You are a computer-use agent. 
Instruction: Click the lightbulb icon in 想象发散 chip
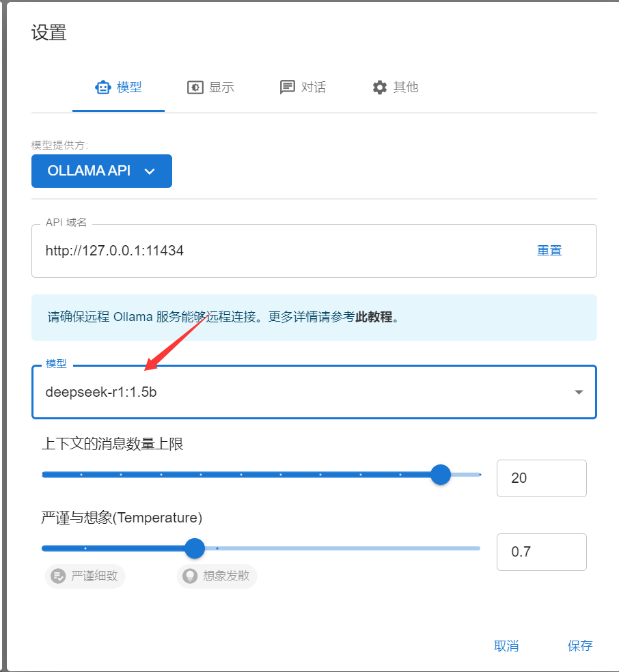pos(190,576)
